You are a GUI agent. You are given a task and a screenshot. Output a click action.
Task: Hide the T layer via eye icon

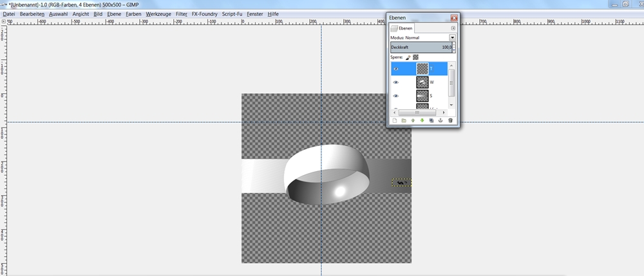click(x=396, y=69)
